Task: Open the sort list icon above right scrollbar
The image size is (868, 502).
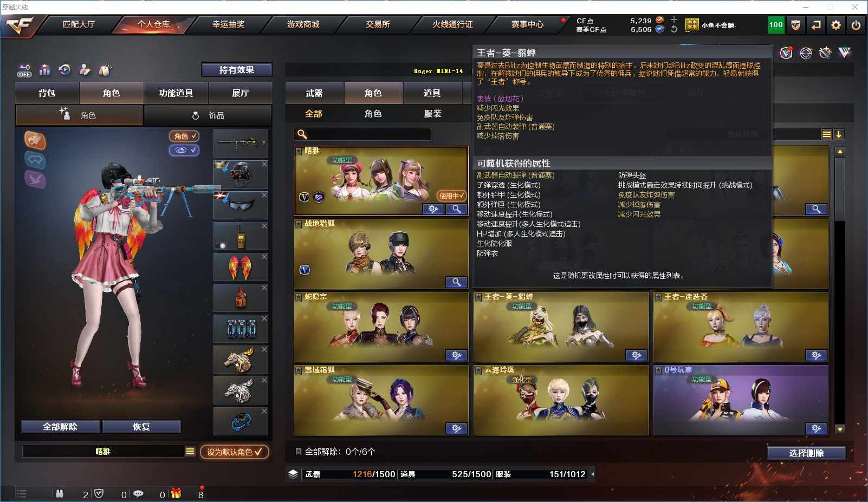Action: (826, 134)
